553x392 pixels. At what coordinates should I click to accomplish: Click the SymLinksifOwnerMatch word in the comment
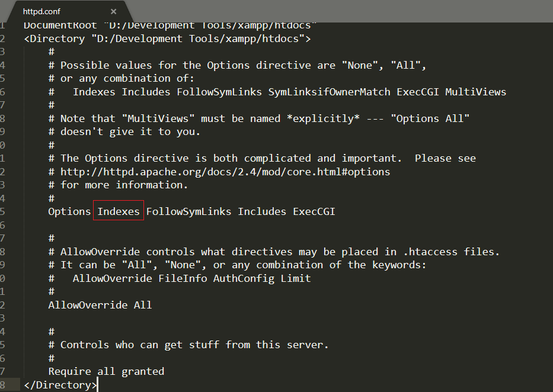tap(330, 92)
